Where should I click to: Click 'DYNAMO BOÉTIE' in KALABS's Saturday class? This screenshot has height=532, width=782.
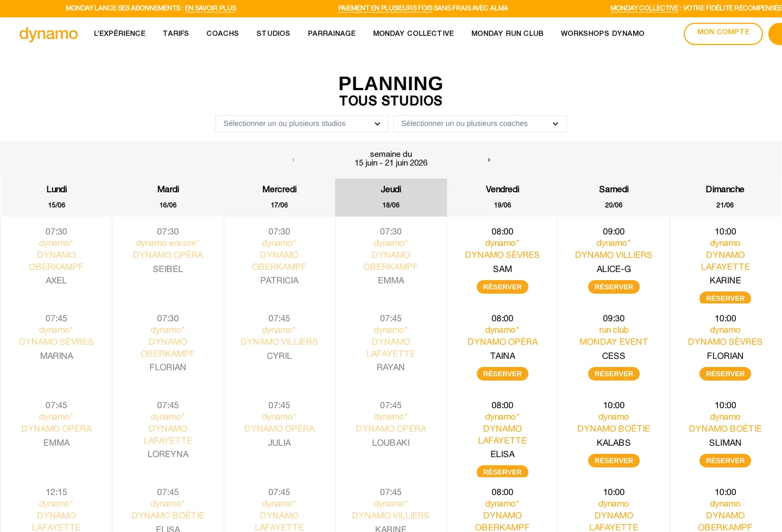click(x=614, y=429)
